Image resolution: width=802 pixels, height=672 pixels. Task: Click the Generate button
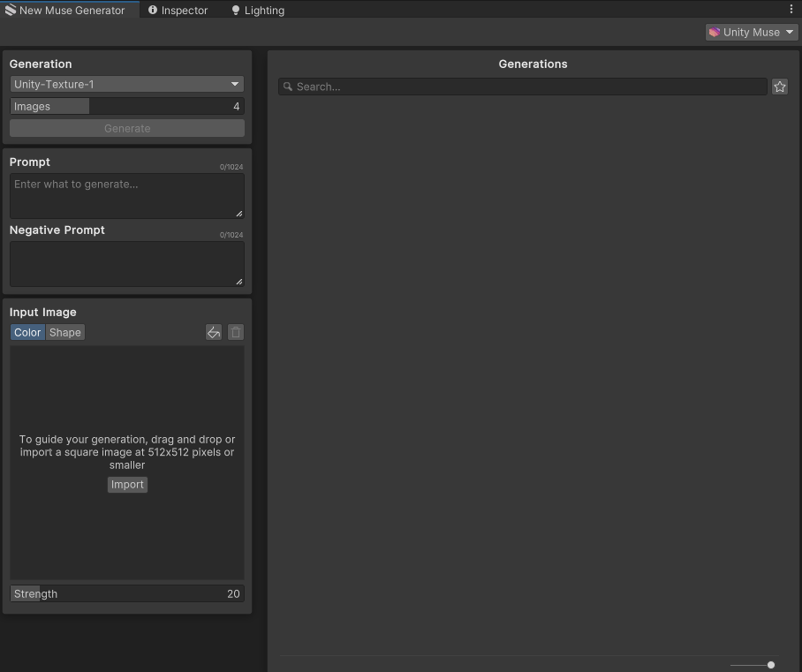pos(127,128)
